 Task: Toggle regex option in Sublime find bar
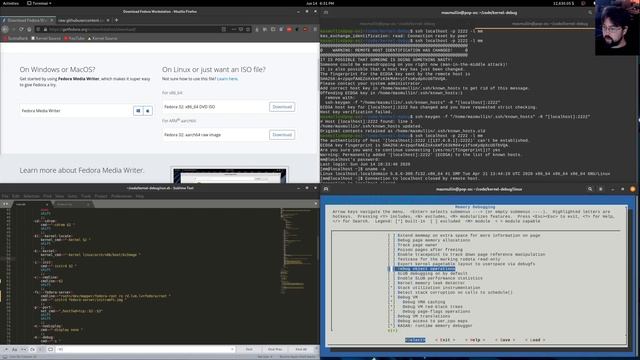[6, 349]
